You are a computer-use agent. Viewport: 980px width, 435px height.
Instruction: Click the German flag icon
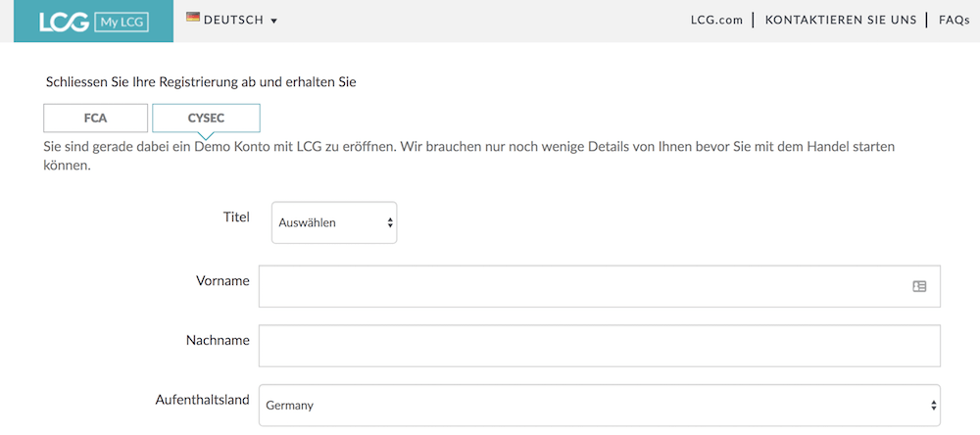pyautogui.click(x=192, y=18)
